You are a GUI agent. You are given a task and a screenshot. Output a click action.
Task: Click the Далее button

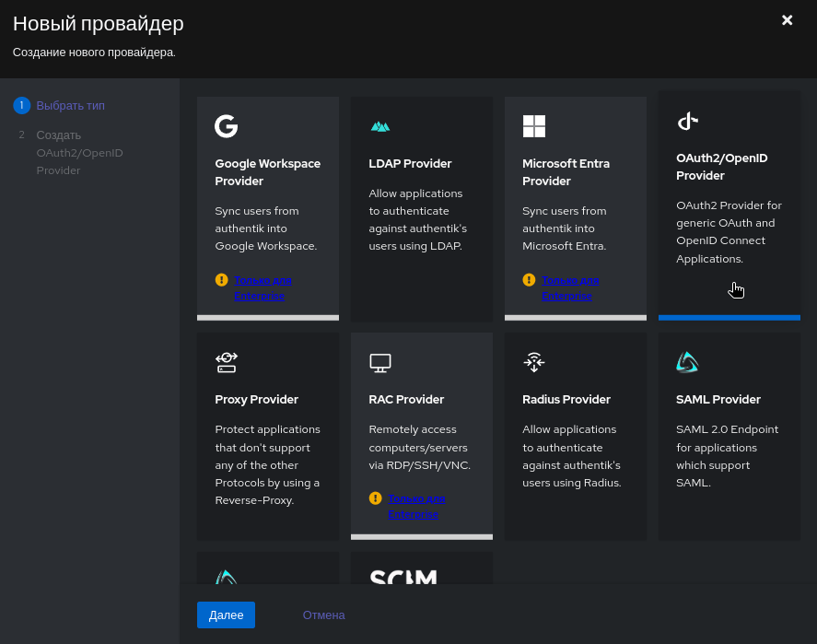(227, 615)
